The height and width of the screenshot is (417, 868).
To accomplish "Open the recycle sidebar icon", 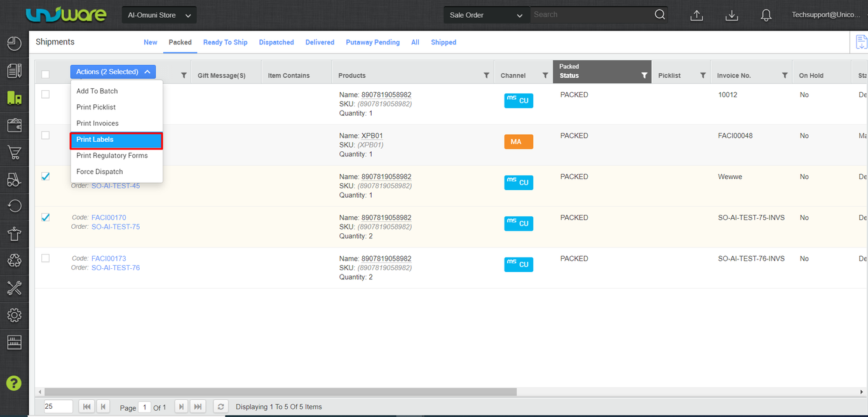I will click(x=14, y=261).
